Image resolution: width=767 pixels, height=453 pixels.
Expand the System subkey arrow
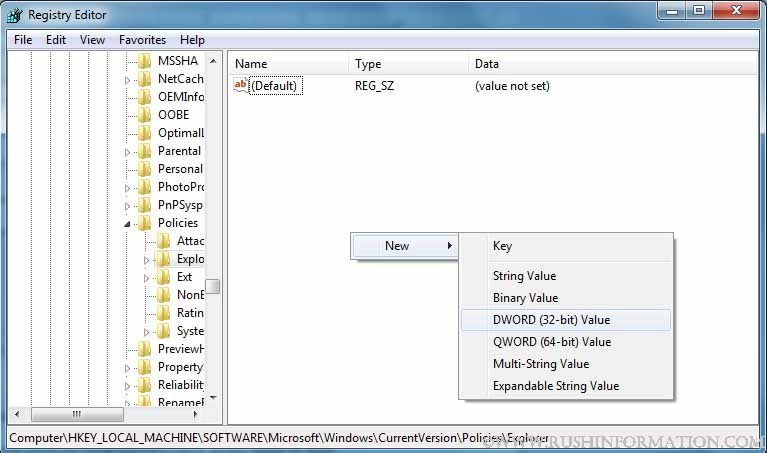(x=147, y=332)
